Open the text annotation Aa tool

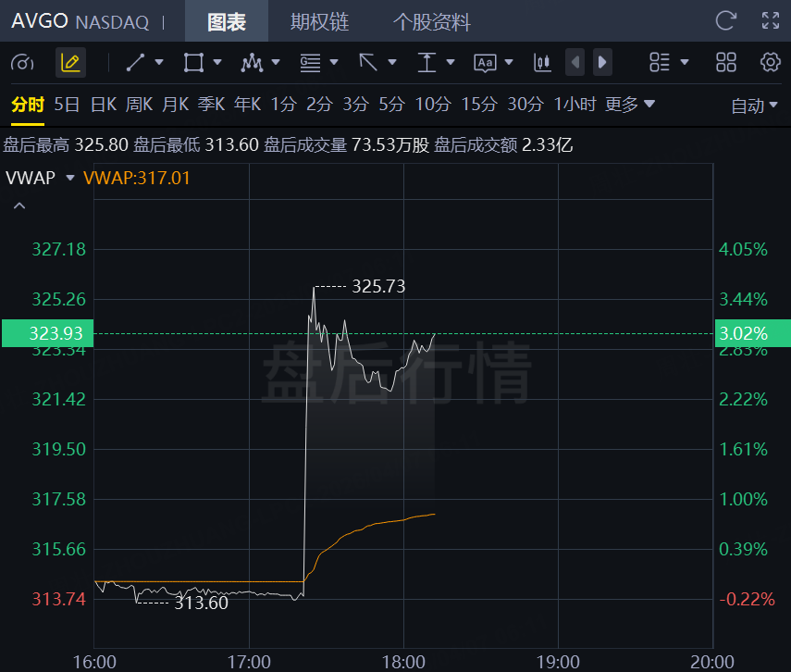point(485,63)
